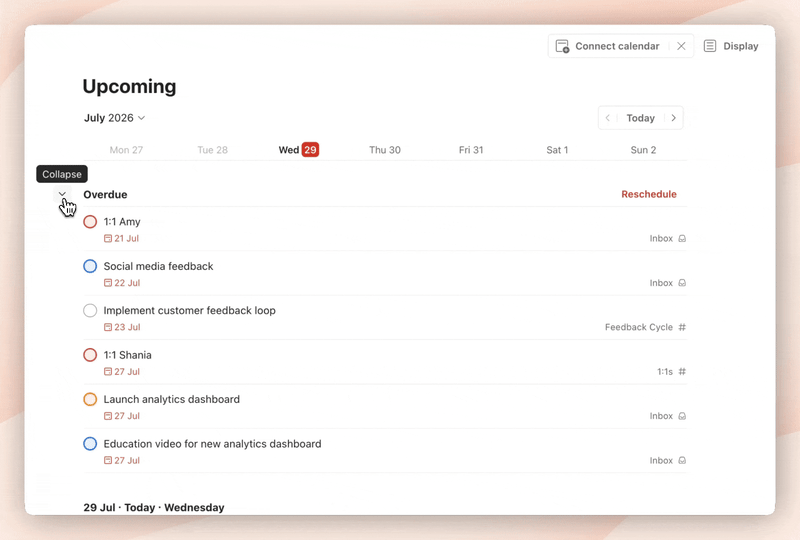This screenshot has width=800, height=540.
Task: Check off Launch analytics dashboard task
Action: point(90,399)
